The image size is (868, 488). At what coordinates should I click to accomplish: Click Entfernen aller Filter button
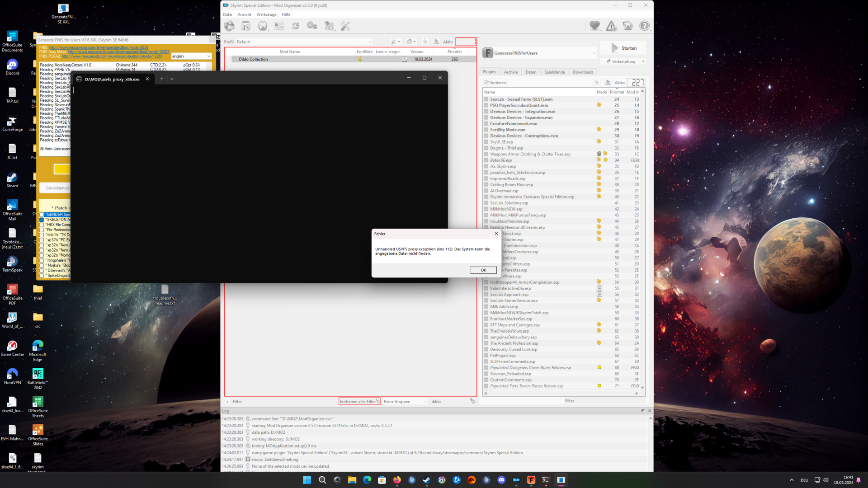coord(359,401)
